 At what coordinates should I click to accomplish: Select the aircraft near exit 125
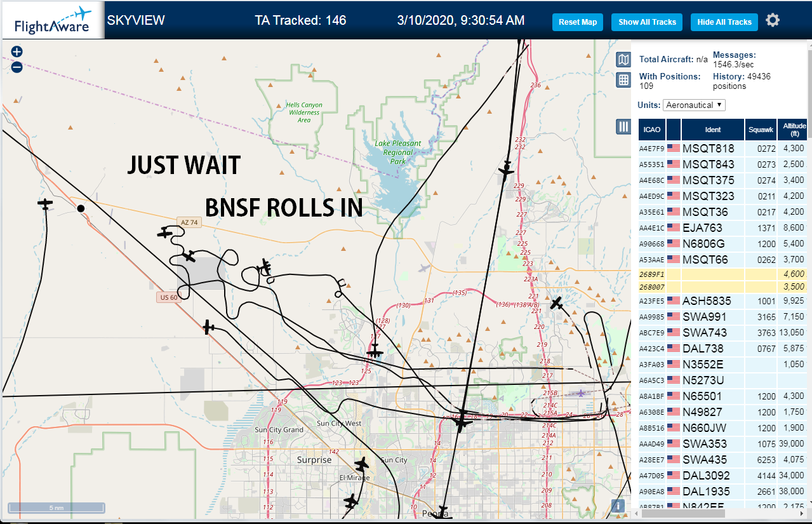pyautogui.click(x=375, y=351)
